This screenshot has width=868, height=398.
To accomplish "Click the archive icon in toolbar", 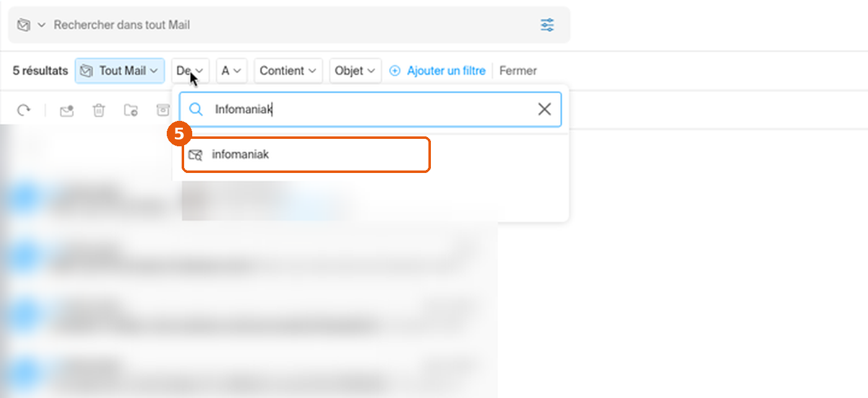I will pyautogui.click(x=162, y=110).
